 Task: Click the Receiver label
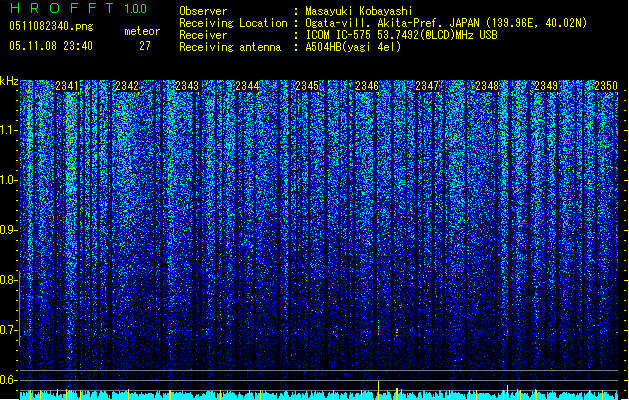[x=203, y=35]
